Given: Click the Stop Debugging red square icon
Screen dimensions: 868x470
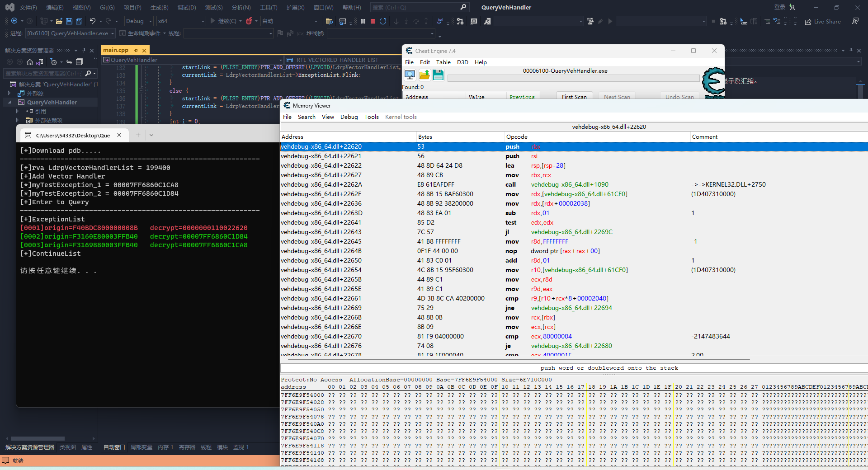Looking at the screenshot, I should [373, 21].
